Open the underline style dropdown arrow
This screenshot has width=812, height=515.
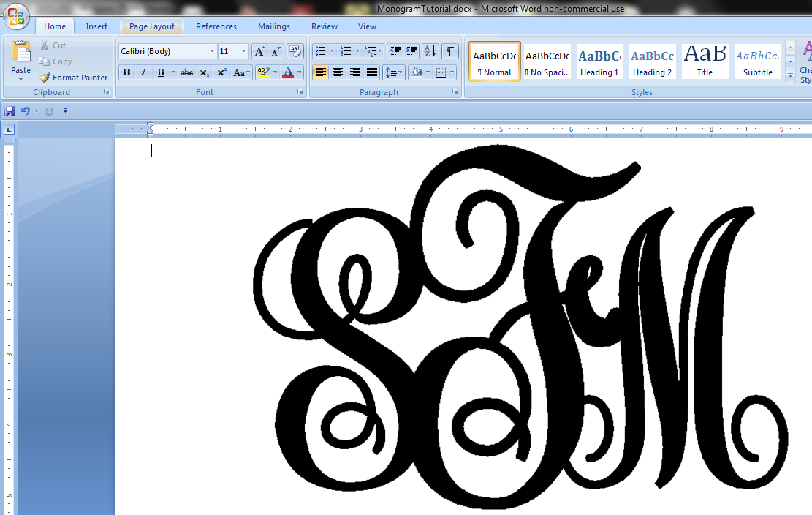(173, 72)
